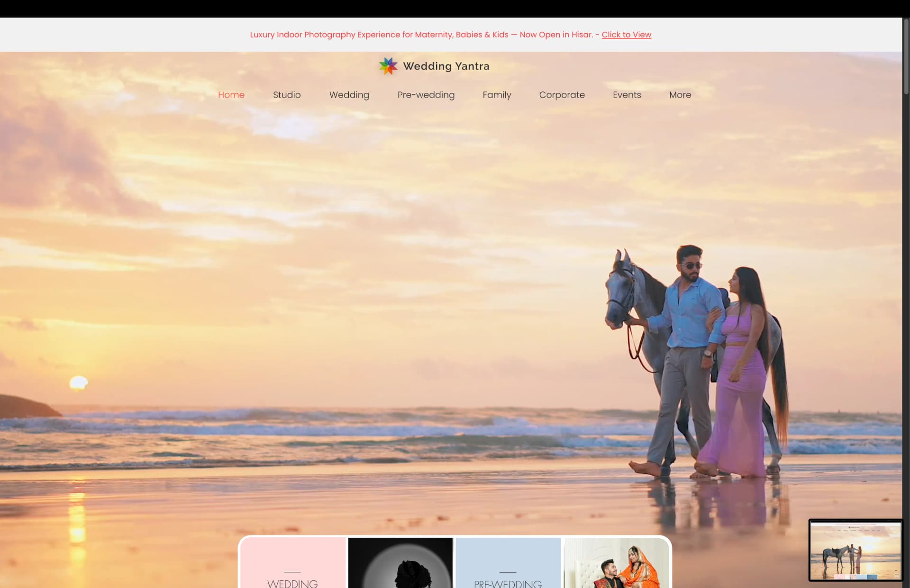Click the couple in orange dress thumbnail
This screenshot has height=588, width=910.
point(616,563)
